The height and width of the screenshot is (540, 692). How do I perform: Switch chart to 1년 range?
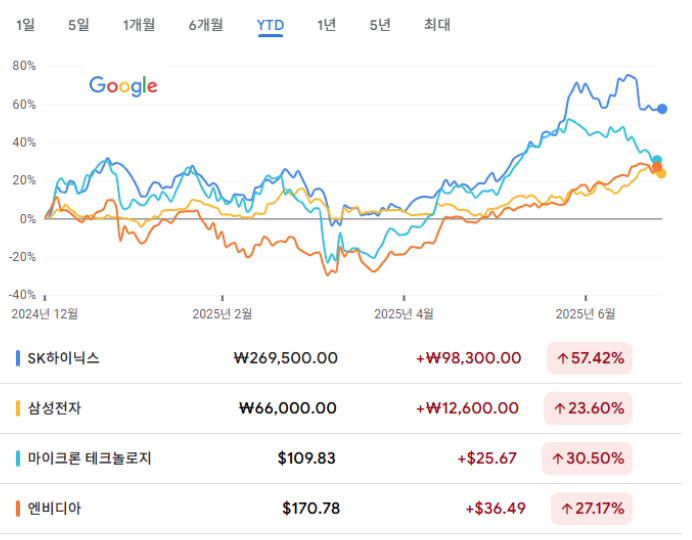(327, 25)
